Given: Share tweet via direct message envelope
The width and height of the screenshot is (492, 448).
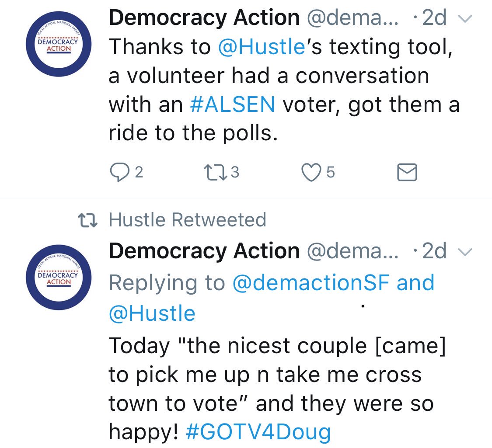Looking at the screenshot, I should click(407, 173).
